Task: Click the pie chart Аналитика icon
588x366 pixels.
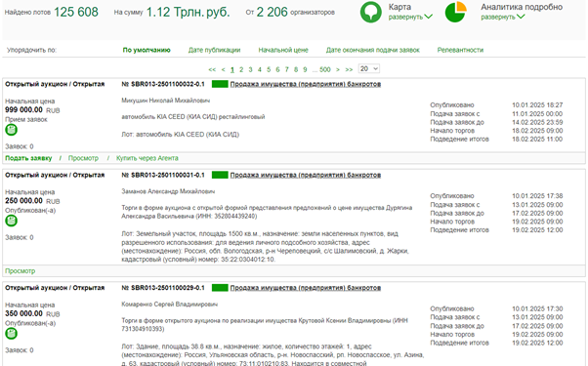Action: pyautogui.click(x=455, y=12)
